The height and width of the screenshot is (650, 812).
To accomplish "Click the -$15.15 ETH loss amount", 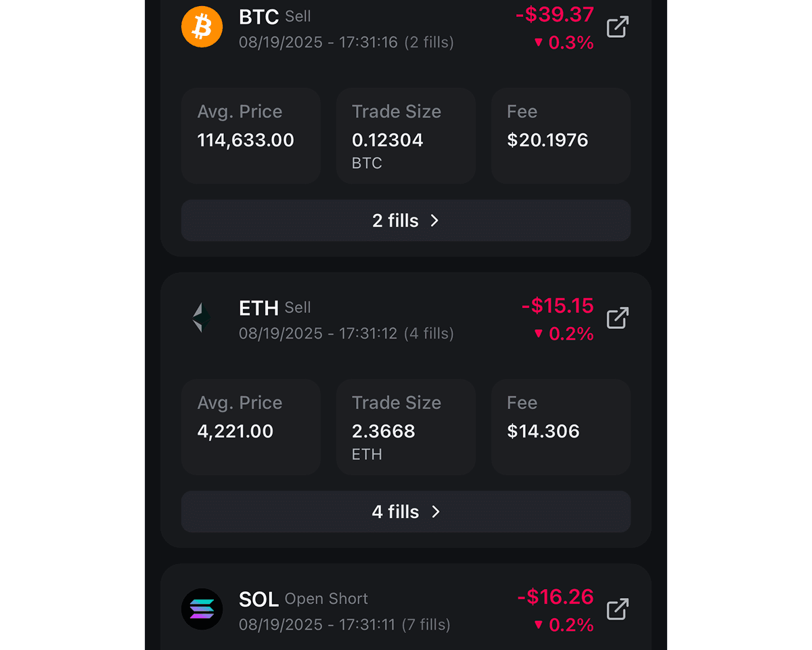I will 557,305.
